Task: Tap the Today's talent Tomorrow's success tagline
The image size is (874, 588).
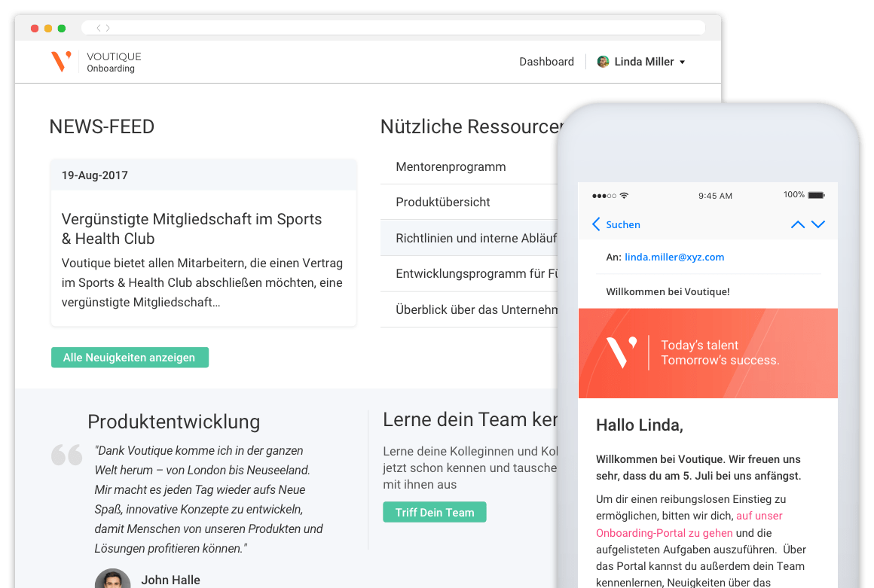Action: pyautogui.click(x=720, y=352)
